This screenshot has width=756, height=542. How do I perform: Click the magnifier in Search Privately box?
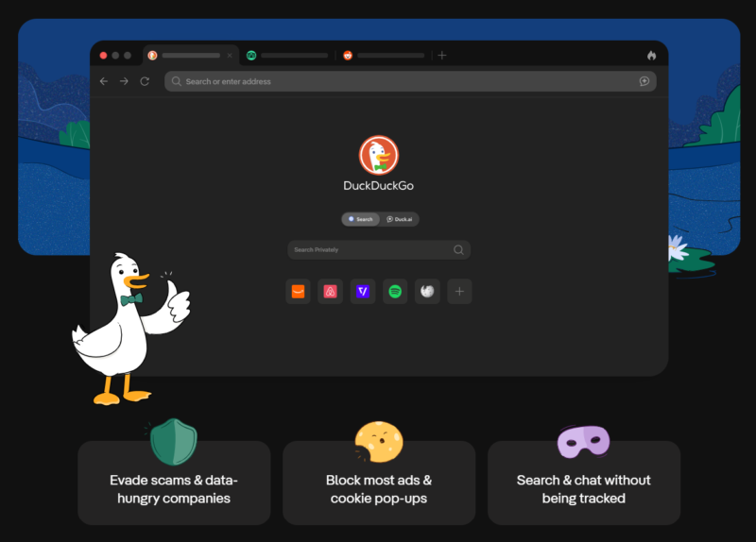click(458, 249)
